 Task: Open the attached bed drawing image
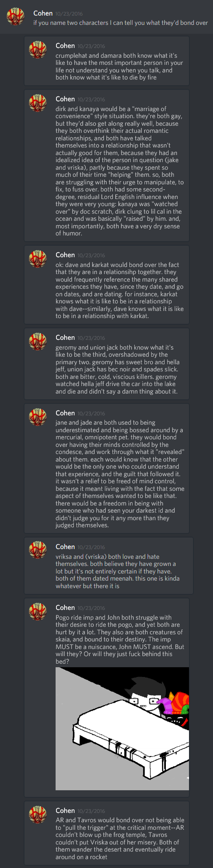point(122,729)
